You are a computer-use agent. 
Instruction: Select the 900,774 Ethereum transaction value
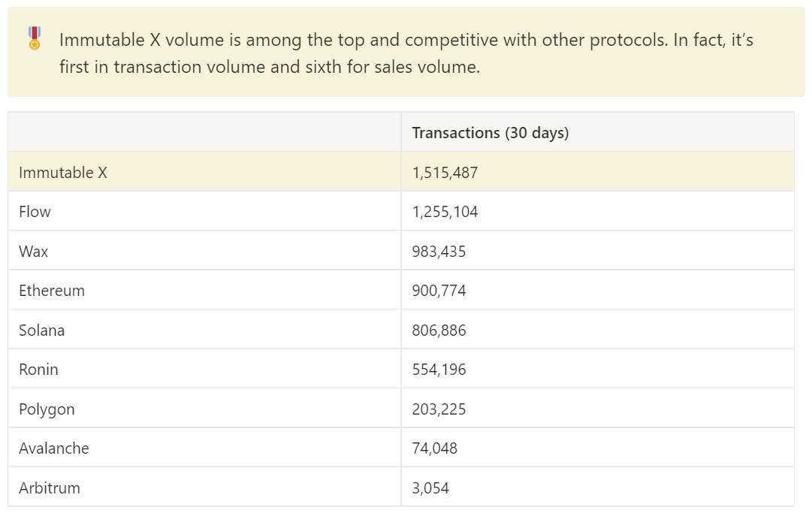439,291
